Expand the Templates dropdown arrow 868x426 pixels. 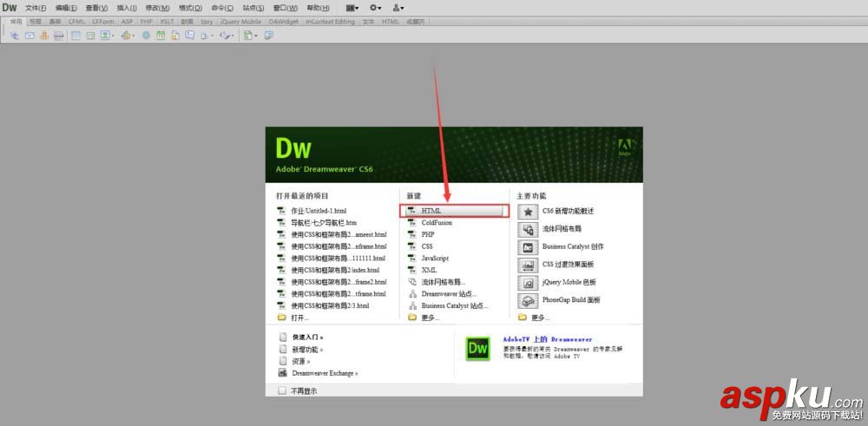(x=256, y=36)
